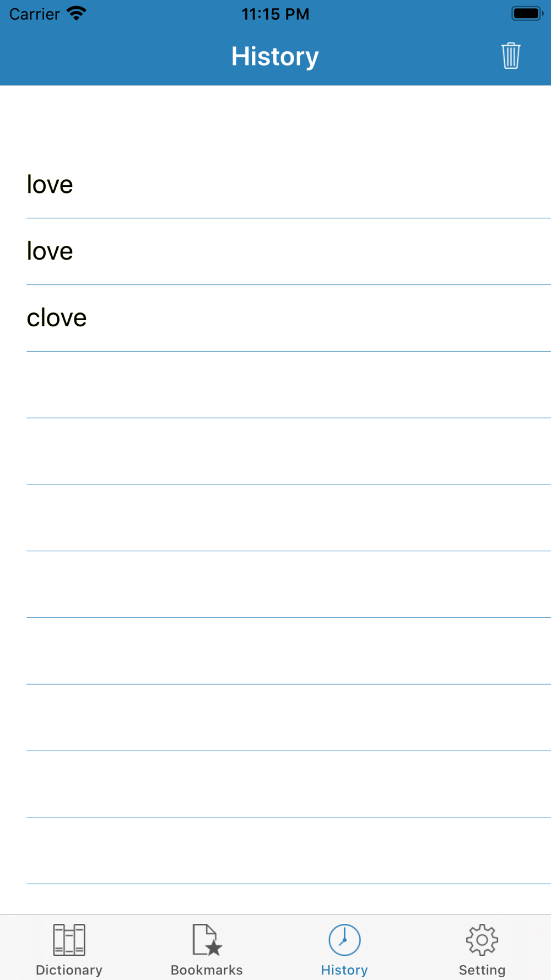Tap the battery icon in status bar
The height and width of the screenshot is (980, 551).
click(x=527, y=13)
